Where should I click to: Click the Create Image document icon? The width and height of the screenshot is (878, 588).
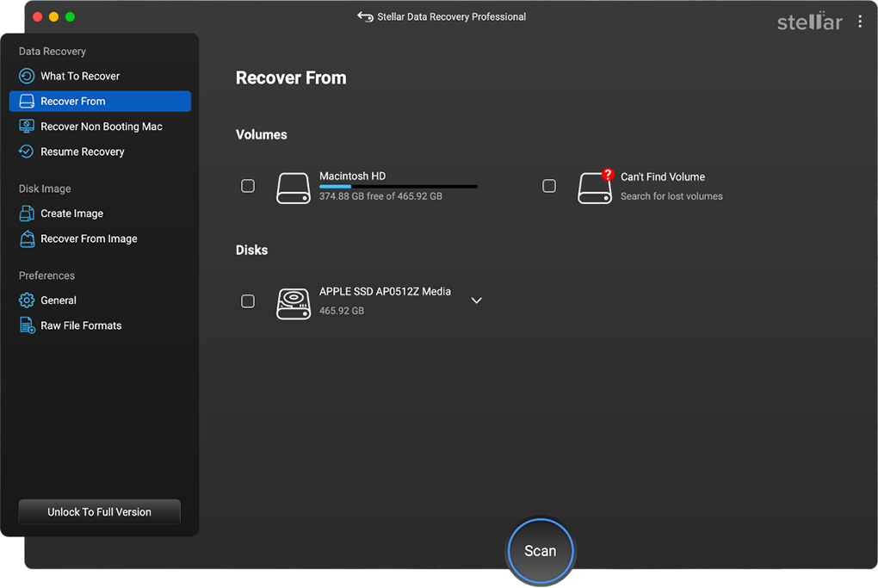[x=27, y=214]
